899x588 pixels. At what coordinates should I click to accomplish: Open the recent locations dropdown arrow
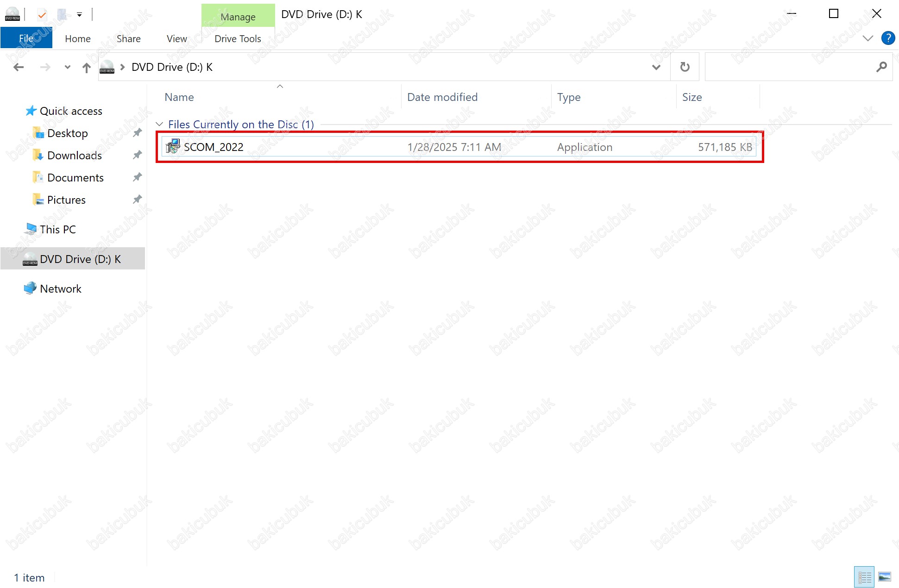(x=68, y=68)
